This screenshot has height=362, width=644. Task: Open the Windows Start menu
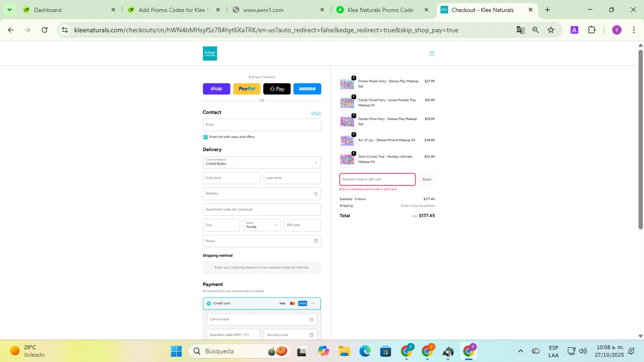click(x=176, y=351)
